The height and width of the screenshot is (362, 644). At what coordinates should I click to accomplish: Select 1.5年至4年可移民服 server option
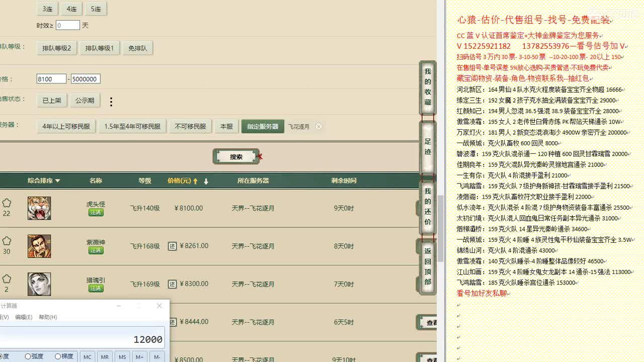tap(132, 127)
